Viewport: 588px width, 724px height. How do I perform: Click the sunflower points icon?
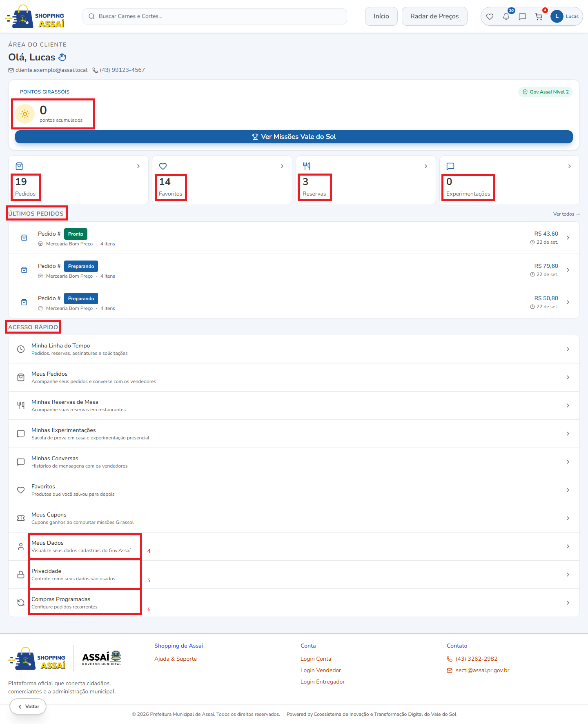coord(25,114)
